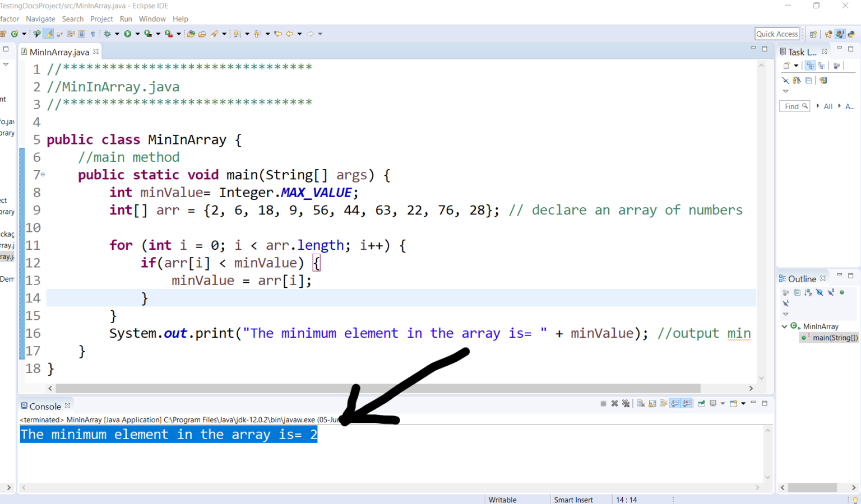861x504 pixels.
Task: Run the program with green play button
Action: 128,34
